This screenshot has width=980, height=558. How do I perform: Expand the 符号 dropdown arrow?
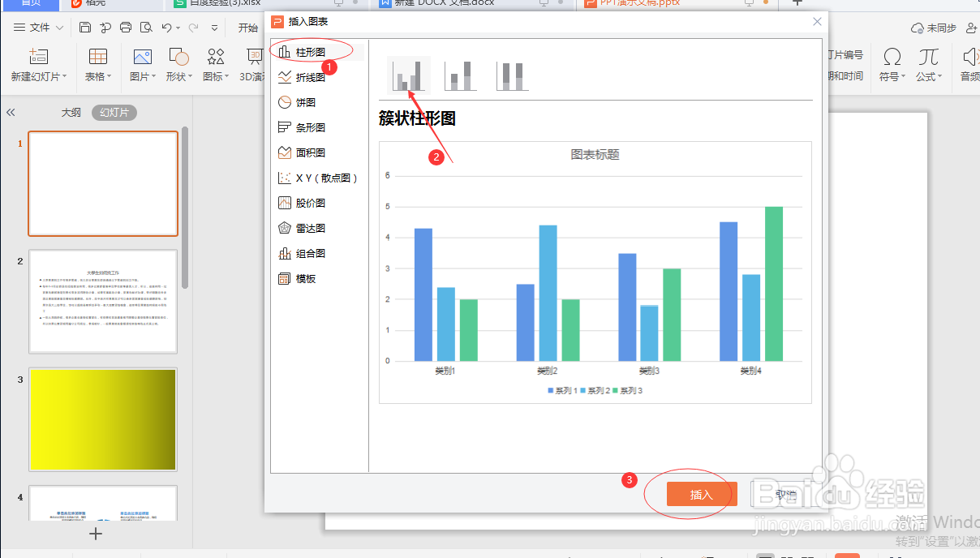click(905, 77)
